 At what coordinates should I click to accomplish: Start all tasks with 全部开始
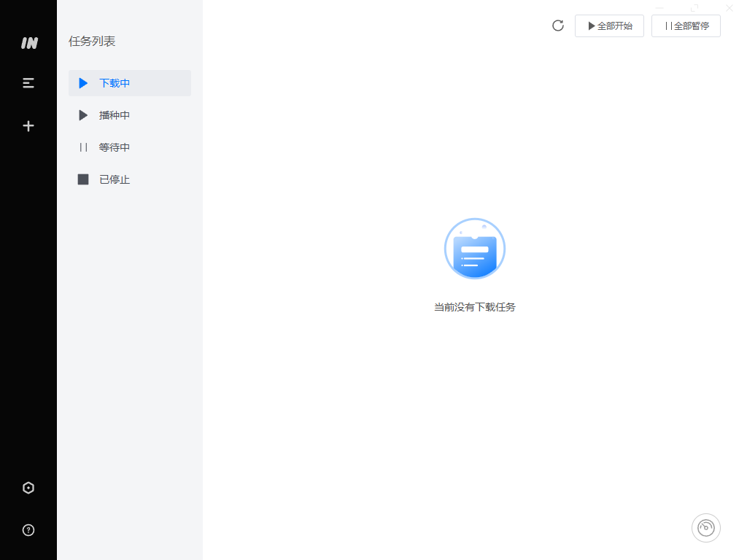pyautogui.click(x=609, y=25)
